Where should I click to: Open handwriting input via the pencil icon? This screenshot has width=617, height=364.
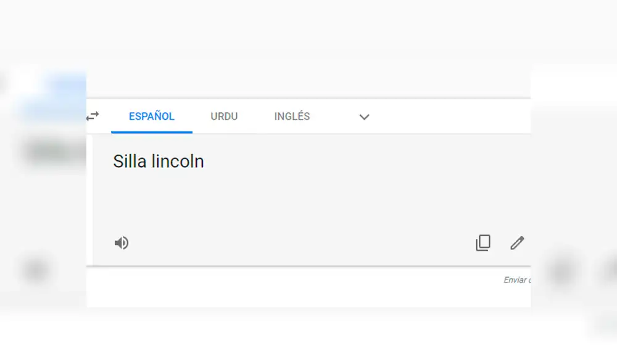[x=517, y=242]
